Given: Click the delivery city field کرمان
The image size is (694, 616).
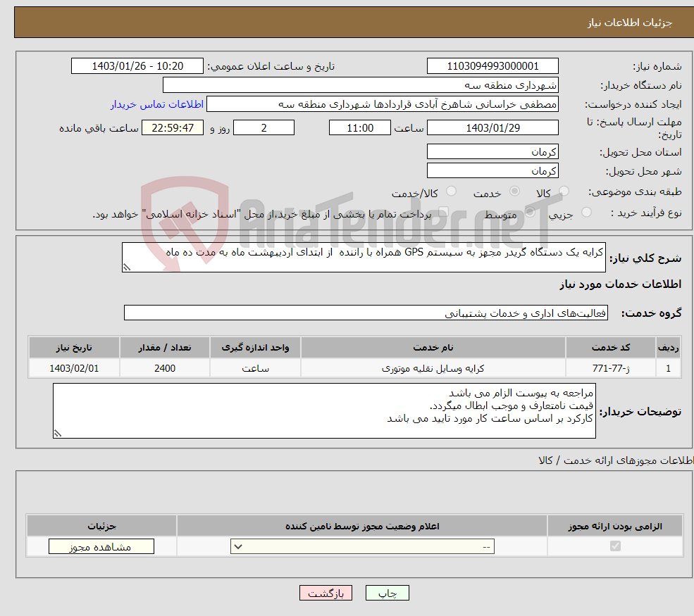Looking at the screenshot, I should [x=492, y=170].
